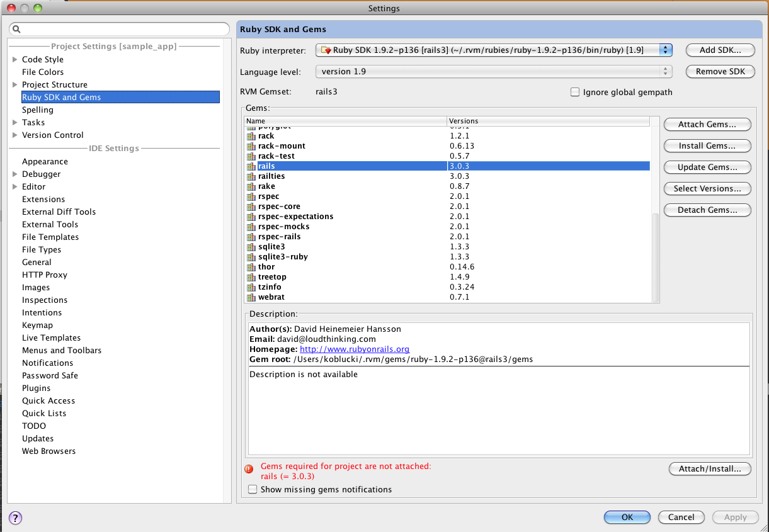Click the gem icon beside webrat
Viewport: 769px width, 532px height.
click(x=251, y=297)
